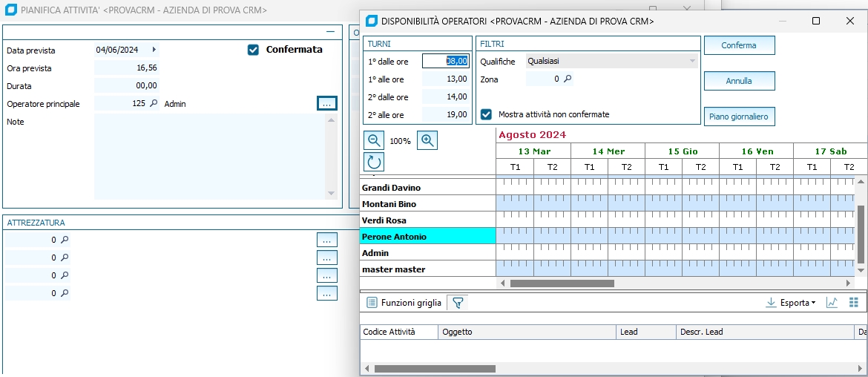Open Funzioni griglia menu

click(x=404, y=302)
